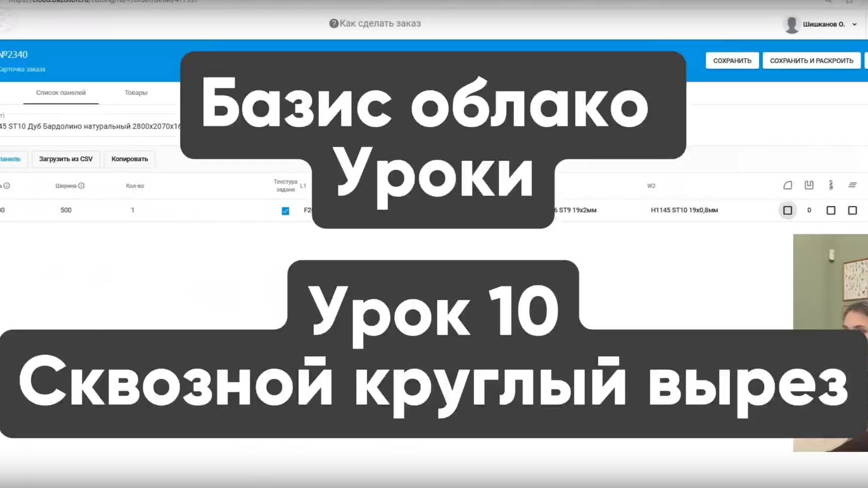This screenshot has width=868, height=488.
Task: Click the drill bit icon in the column header
Action: (x=830, y=185)
